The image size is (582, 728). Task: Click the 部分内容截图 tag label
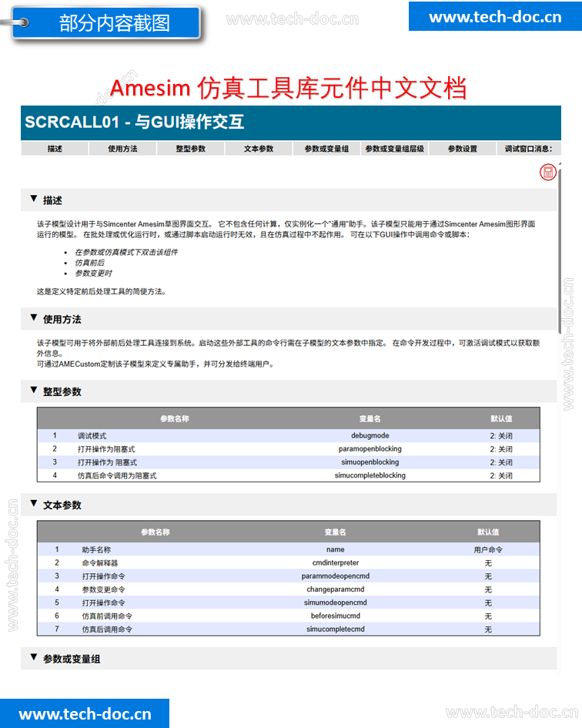(107, 22)
